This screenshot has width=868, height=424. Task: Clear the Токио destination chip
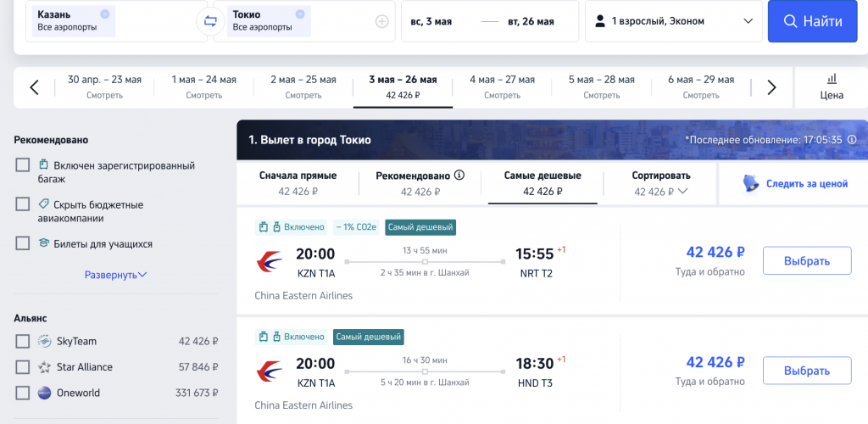(300, 14)
